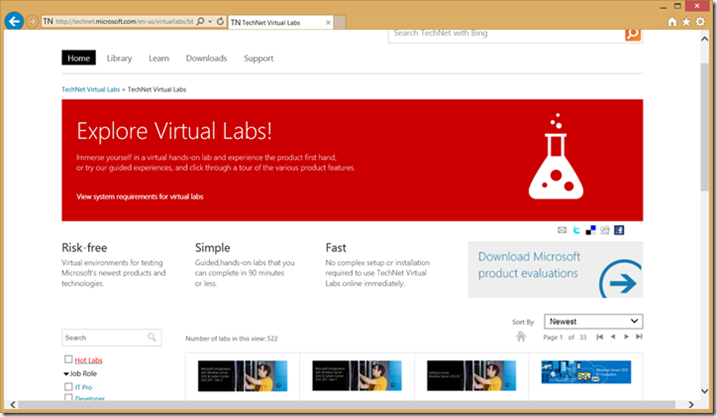Click the 'Fast' heading
The image size is (717, 417).
pos(336,248)
